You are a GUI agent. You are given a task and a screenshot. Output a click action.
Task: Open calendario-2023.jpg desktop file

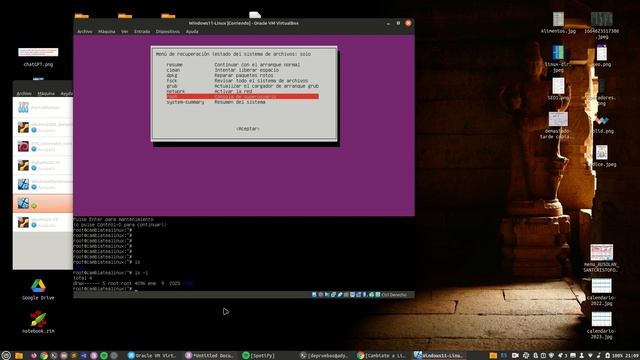tap(602, 325)
